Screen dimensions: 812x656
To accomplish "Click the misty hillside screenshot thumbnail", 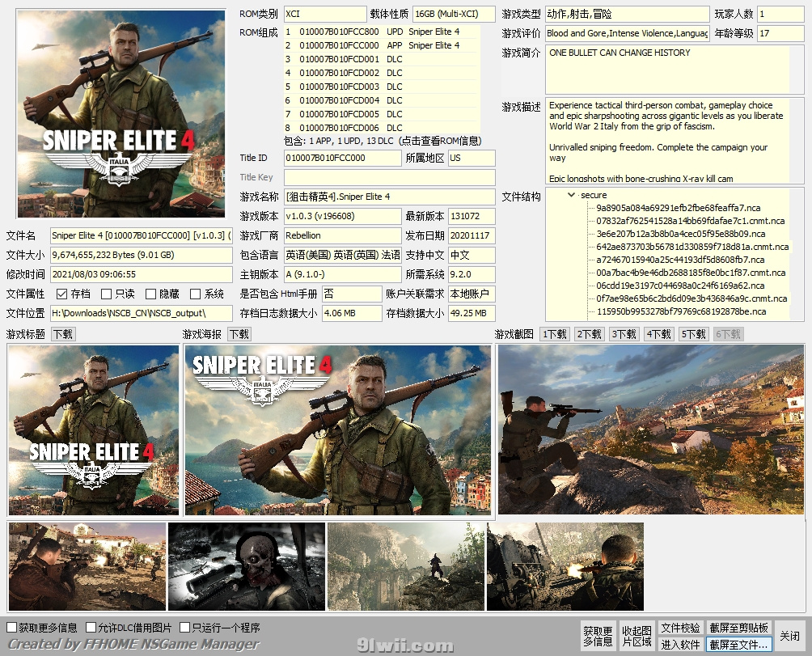I will (x=406, y=566).
